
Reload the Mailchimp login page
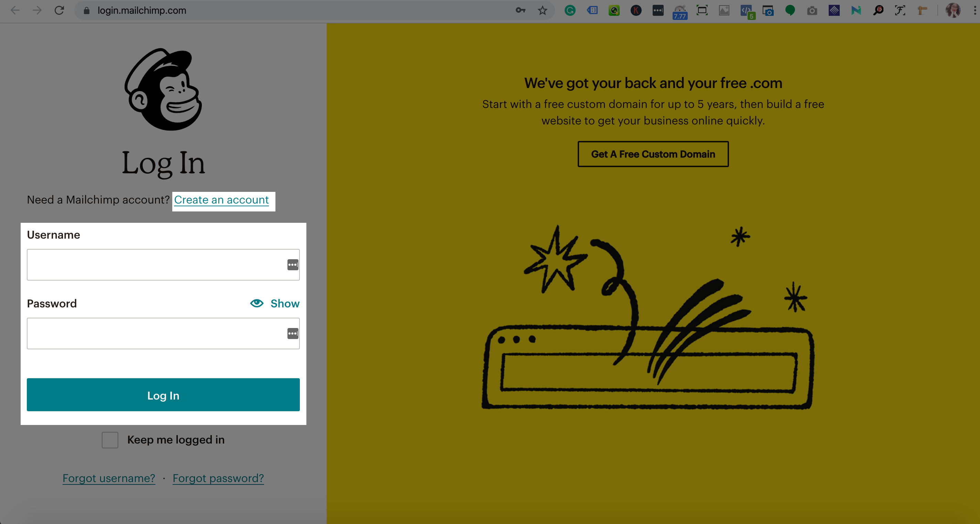[59, 10]
